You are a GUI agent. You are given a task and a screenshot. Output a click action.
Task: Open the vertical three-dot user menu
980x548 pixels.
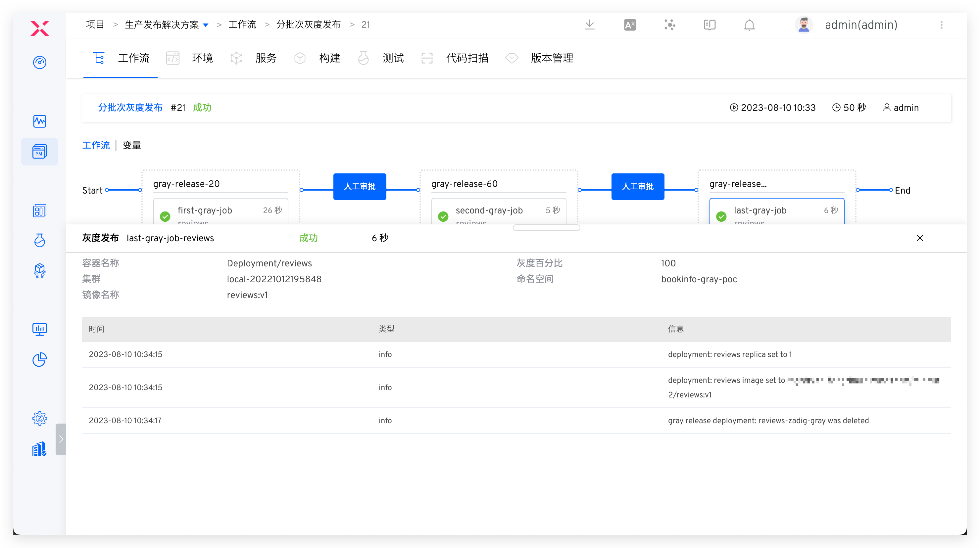(941, 25)
